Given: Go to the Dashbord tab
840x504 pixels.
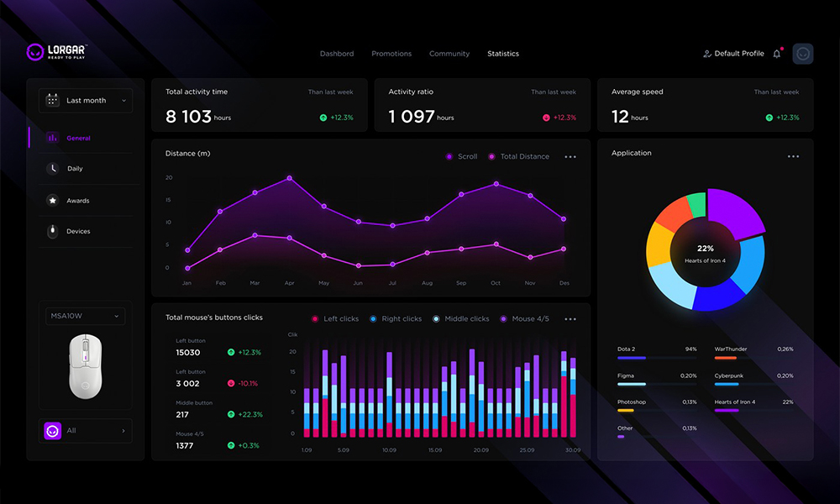Looking at the screenshot, I should 337,54.
